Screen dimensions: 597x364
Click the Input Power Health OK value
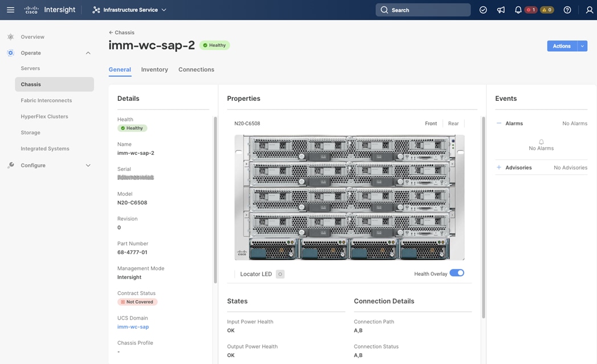[231, 330]
